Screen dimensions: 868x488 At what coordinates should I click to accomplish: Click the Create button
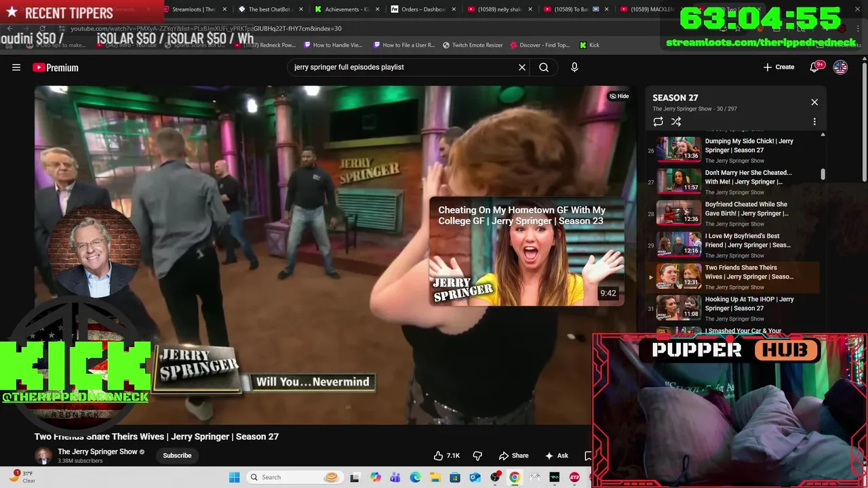778,67
